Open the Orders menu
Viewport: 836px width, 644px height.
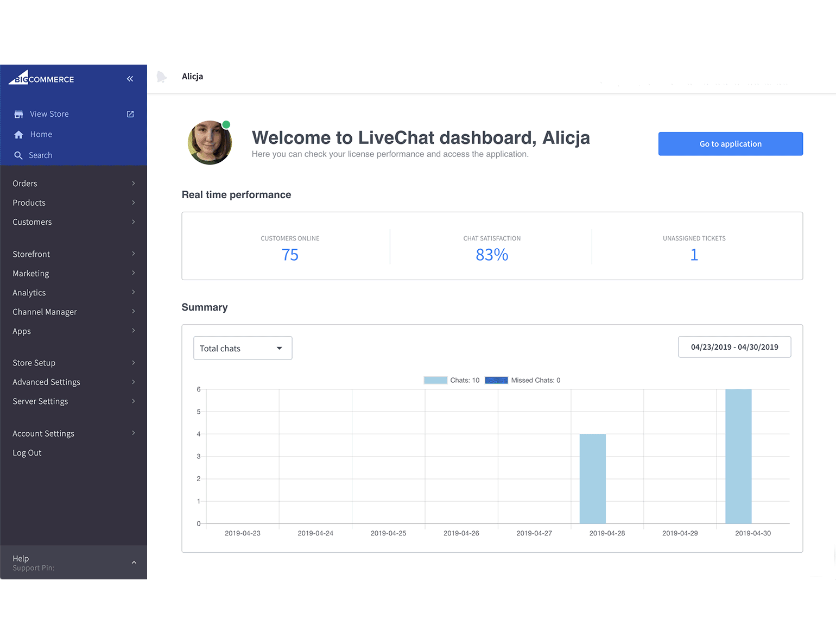25,184
